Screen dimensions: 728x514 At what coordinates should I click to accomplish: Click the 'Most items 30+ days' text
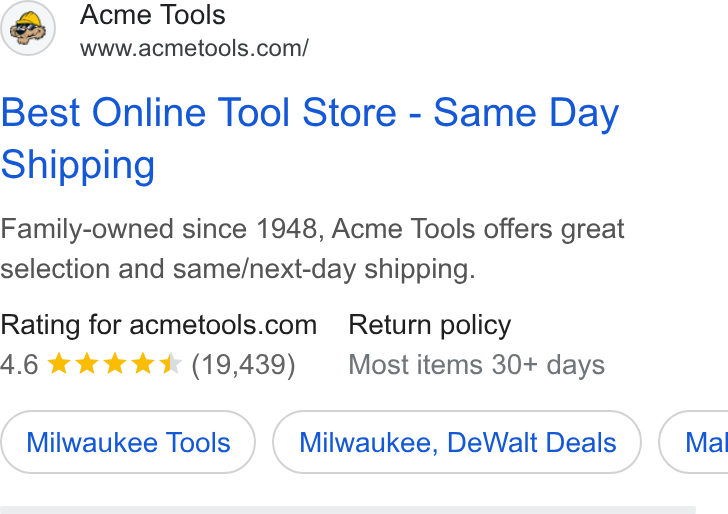(477, 365)
